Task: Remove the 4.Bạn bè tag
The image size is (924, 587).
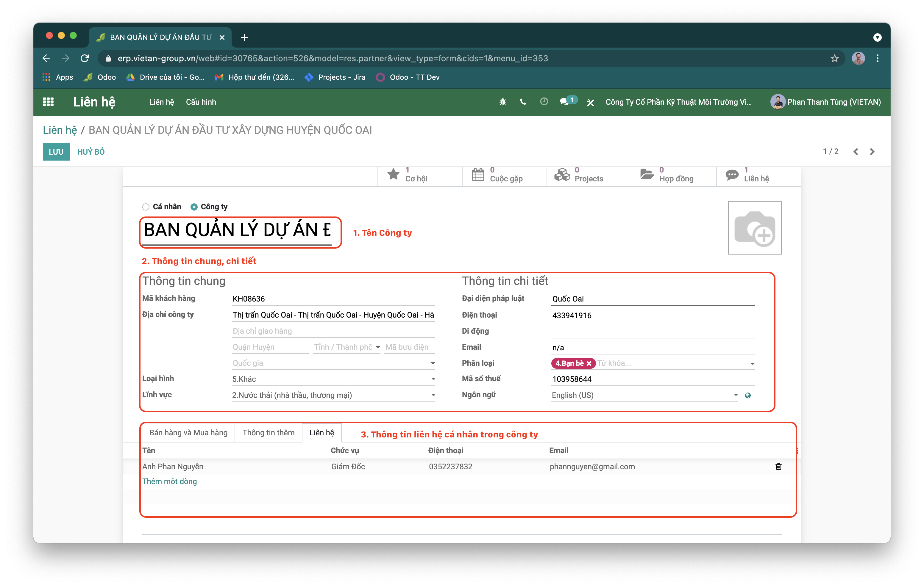Action: (x=589, y=363)
